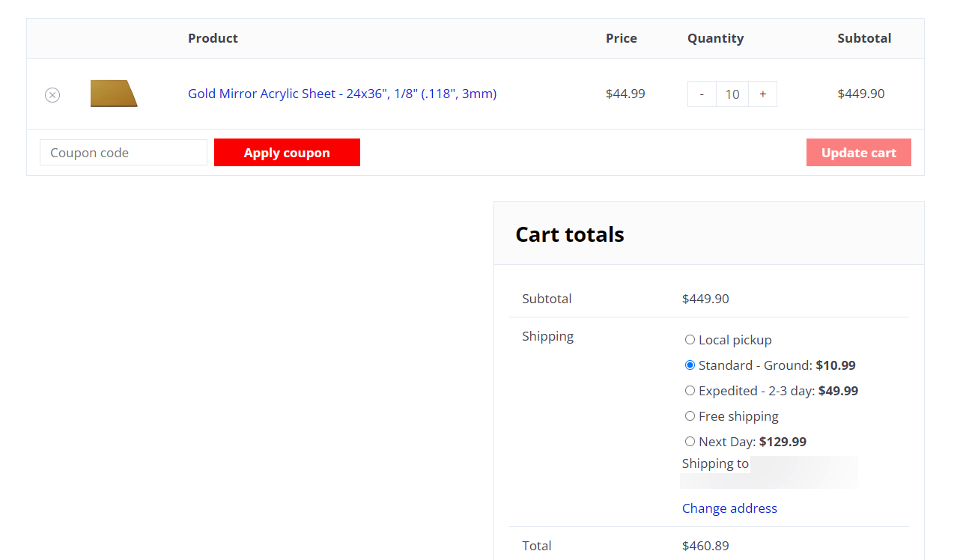Select Expedited 2-3 day shipping
This screenshot has width=963, height=560.
(x=690, y=391)
